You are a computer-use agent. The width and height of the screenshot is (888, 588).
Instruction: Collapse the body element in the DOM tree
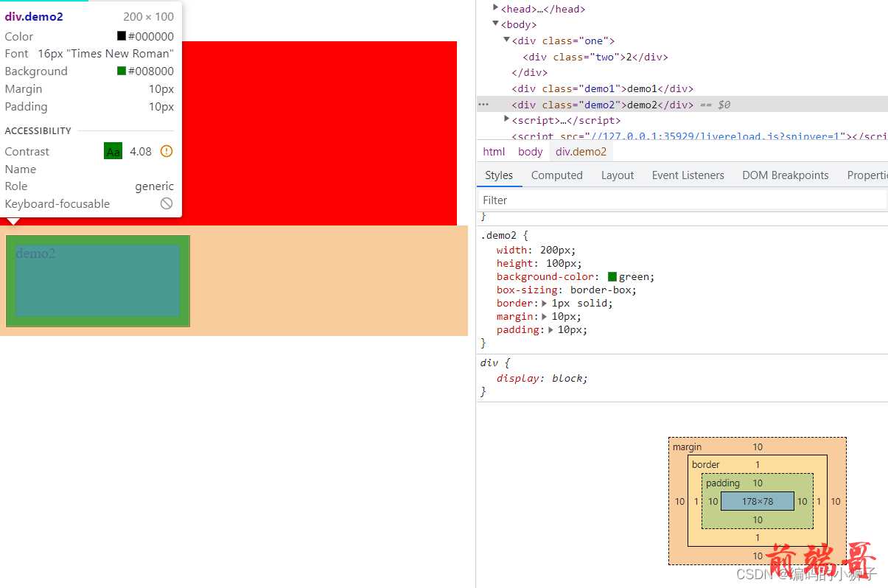[496, 24]
